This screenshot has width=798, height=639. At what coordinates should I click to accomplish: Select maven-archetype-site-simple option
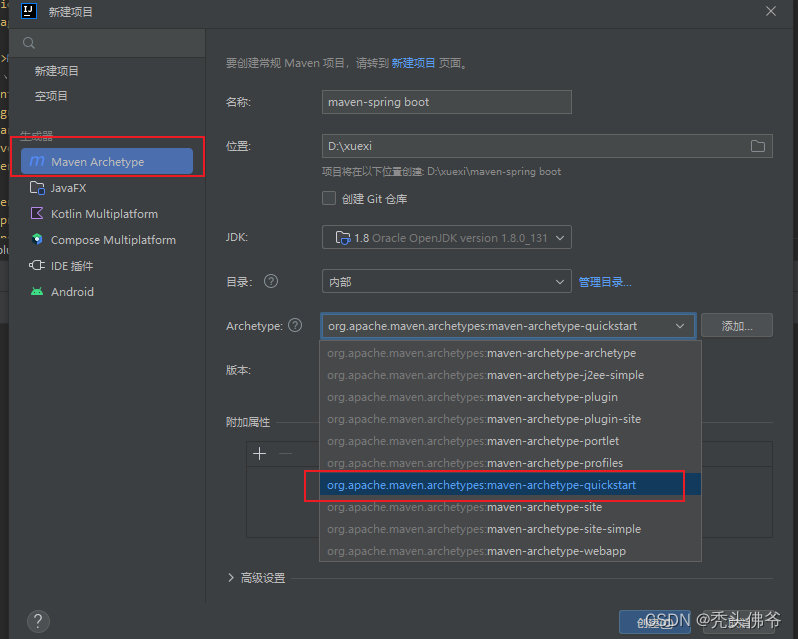pyautogui.click(x=510, y=529)
